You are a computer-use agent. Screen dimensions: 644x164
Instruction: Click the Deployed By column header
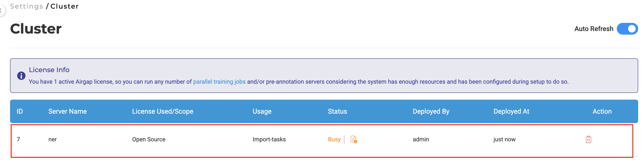(x=431, y=111)
